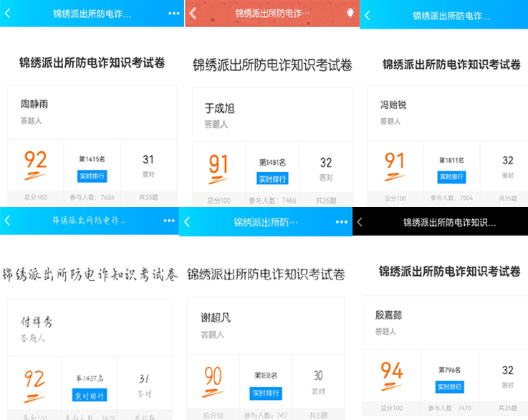Open three-dot menu above 谢超凡's result
This screenshot has width=528, height=420.
[x=342, y=222]
